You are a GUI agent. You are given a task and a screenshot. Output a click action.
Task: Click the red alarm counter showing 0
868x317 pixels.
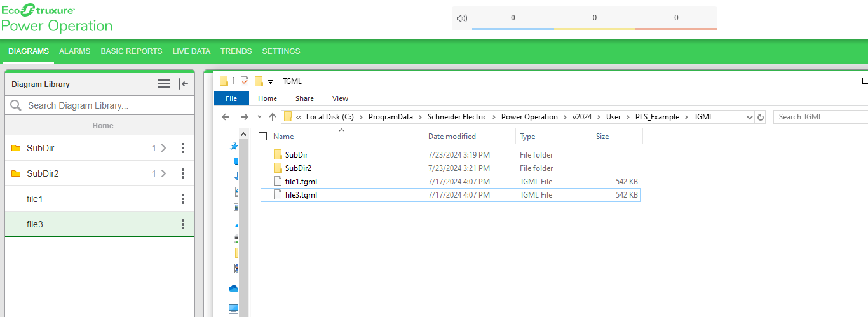(676, 18)
